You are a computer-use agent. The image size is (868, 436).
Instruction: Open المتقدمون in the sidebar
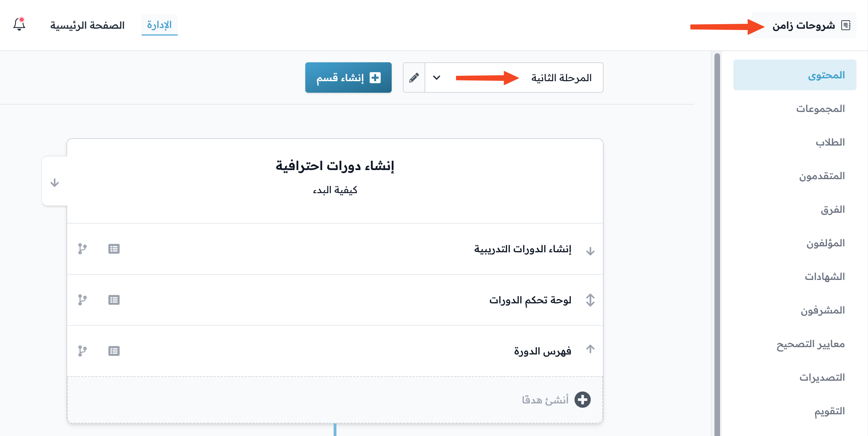pos(822,176)
